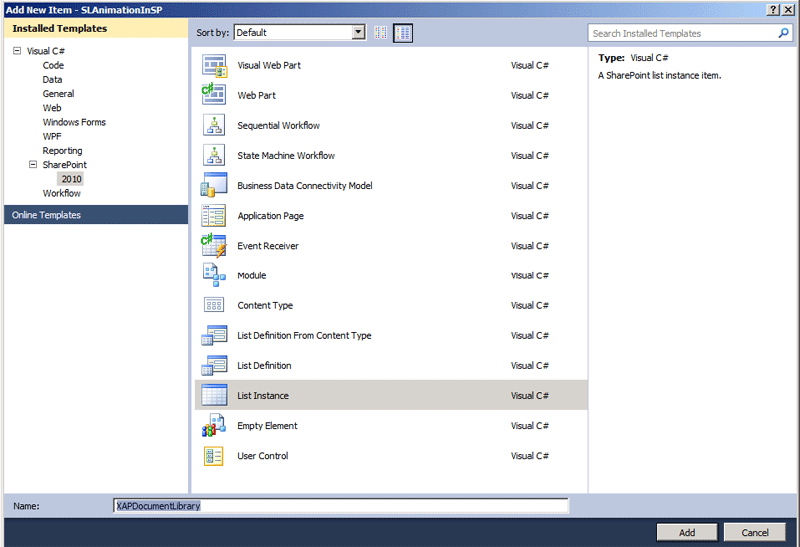The height and width of the screenshot is (547, 800).
Task: Collapse the SharePoint tree node
Action: point(33,164)
